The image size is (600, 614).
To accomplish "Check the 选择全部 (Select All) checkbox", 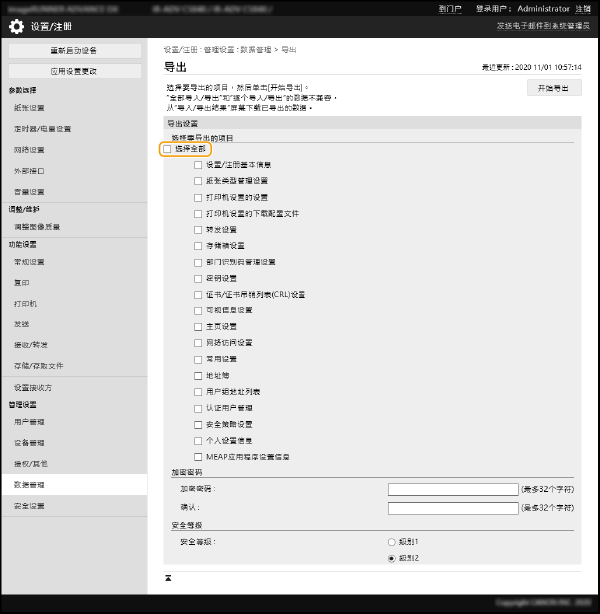I will 168,149.
